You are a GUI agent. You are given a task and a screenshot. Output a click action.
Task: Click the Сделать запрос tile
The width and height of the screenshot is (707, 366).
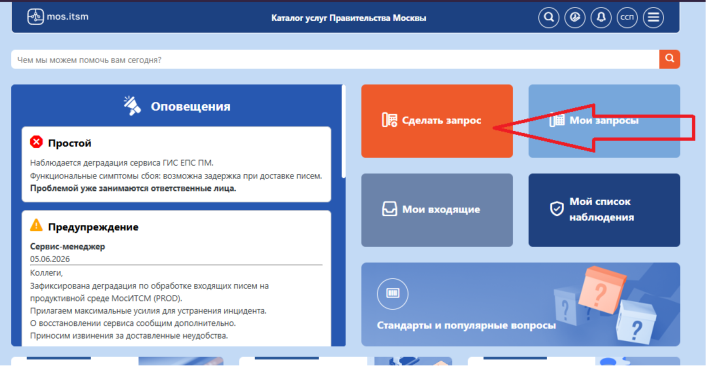(437, 121)
